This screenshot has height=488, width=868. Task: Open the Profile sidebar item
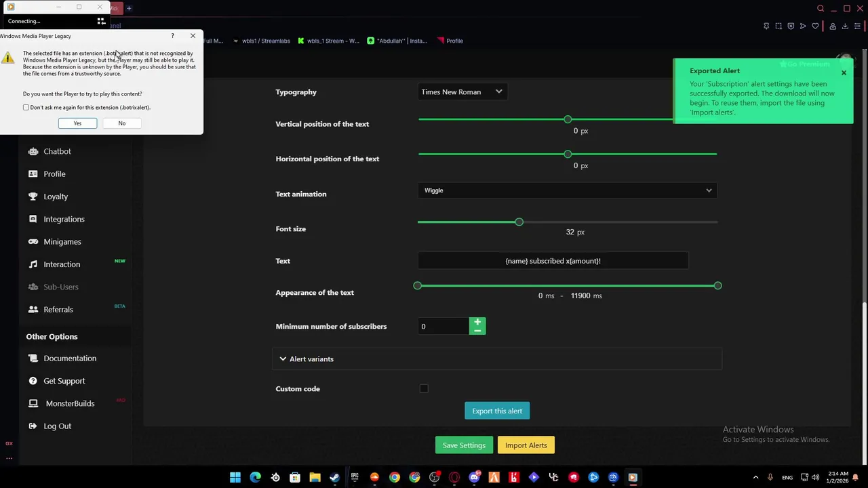tap(54, 174)
